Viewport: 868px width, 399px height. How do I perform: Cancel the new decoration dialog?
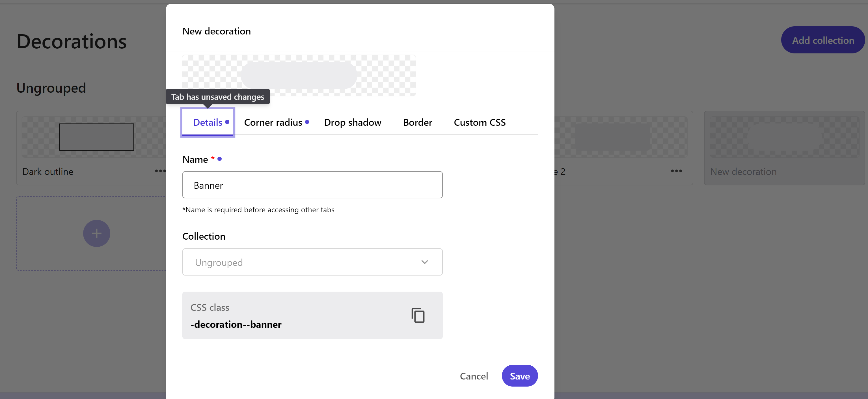click(474, 376)
